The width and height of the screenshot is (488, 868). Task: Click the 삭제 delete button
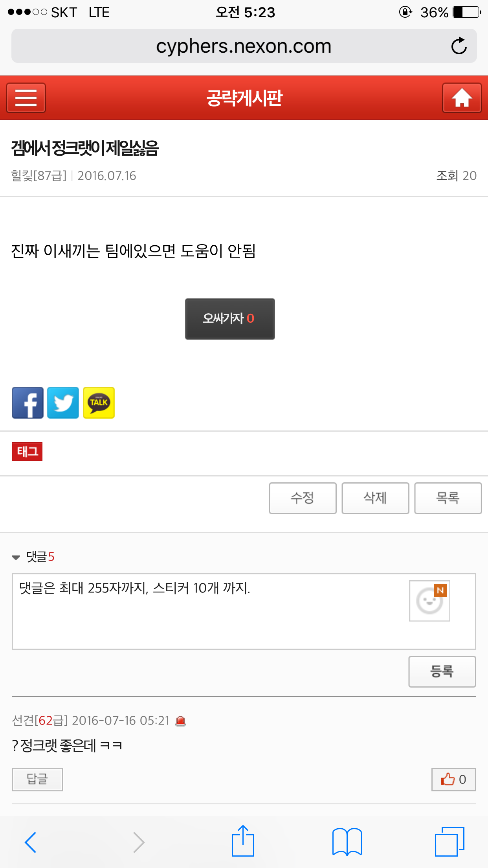tap(375, 498)
